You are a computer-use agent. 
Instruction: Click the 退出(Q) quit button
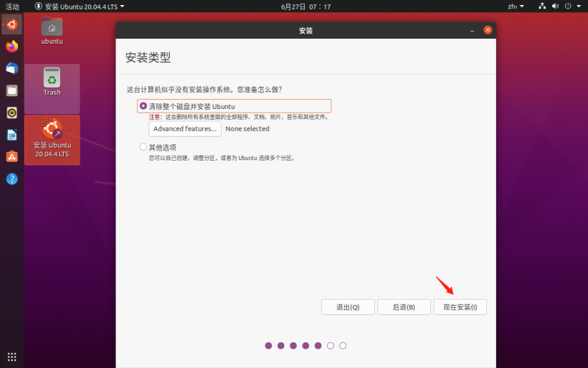[x=348, y=307]
